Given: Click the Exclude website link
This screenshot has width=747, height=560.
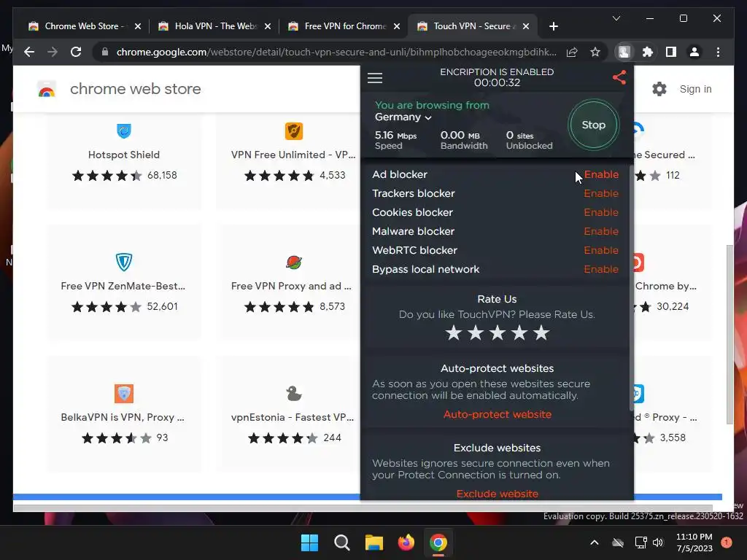Looking at the screenshot, I should 498,494.
